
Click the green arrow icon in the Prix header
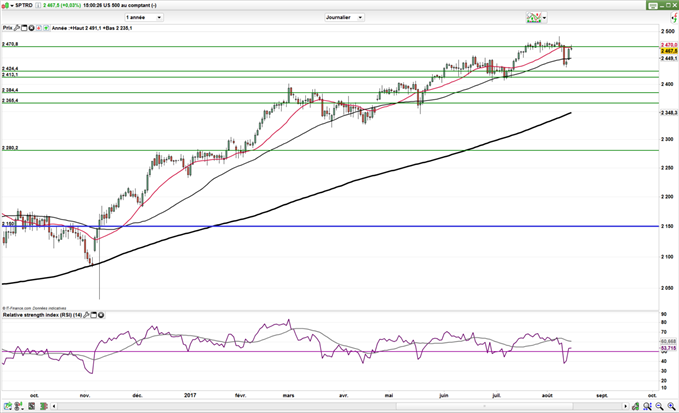[x=46, y=28]
